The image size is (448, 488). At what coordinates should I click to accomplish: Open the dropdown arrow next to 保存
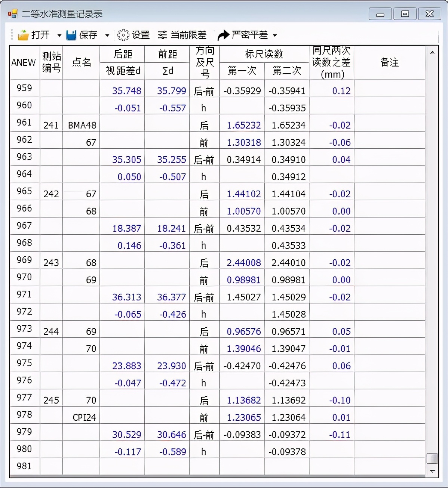(x=107, y=35)
